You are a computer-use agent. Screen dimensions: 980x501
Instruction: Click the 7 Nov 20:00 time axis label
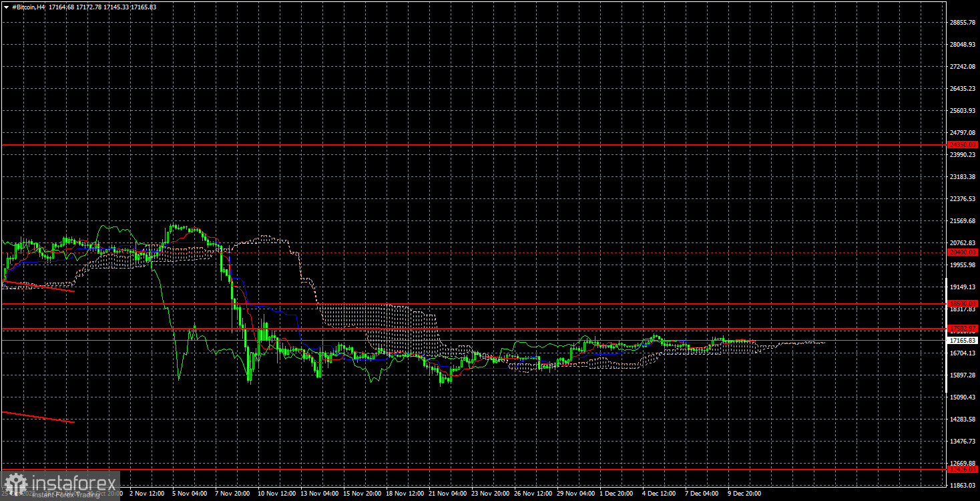point(232,494)
